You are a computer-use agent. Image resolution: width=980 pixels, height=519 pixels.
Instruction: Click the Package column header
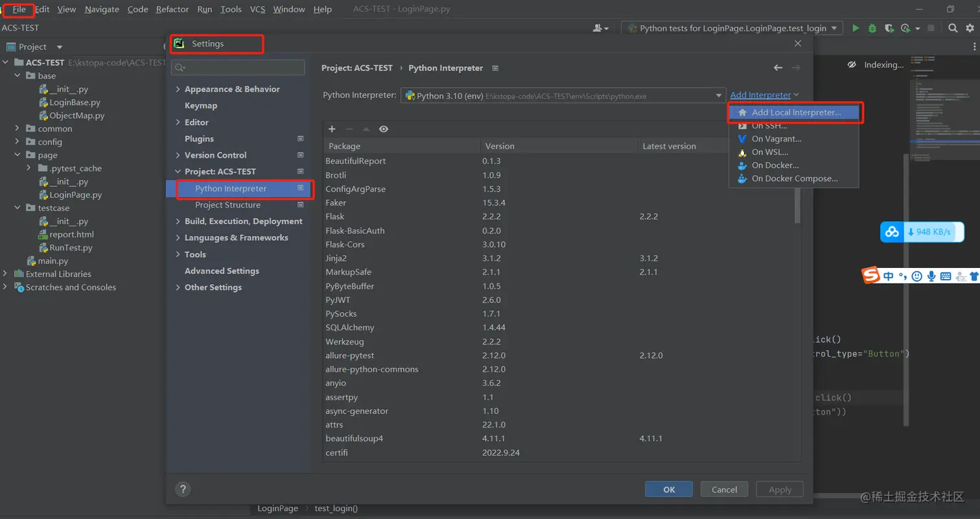pos(402,147)
